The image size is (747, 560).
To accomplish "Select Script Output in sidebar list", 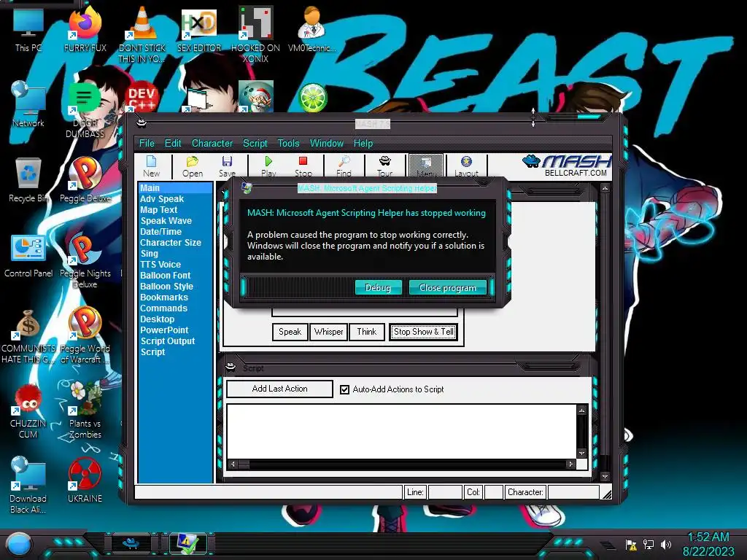I will (x=167, y=341).
